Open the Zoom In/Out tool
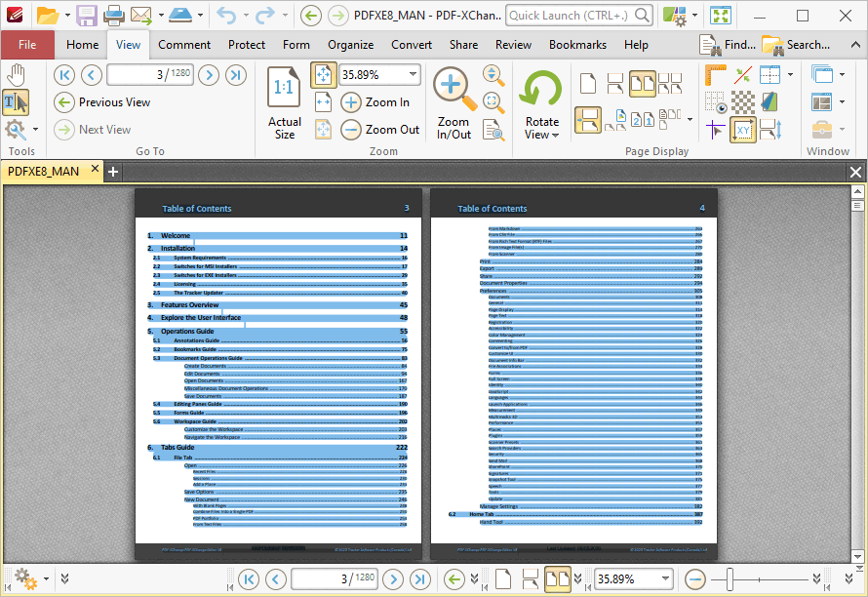 pos(454,103)
